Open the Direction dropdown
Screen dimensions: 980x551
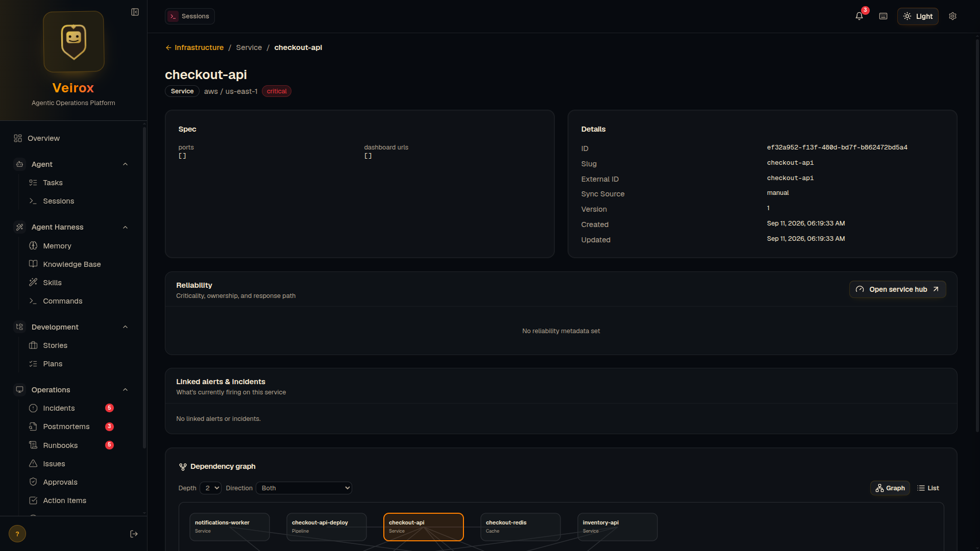point(304,488)
